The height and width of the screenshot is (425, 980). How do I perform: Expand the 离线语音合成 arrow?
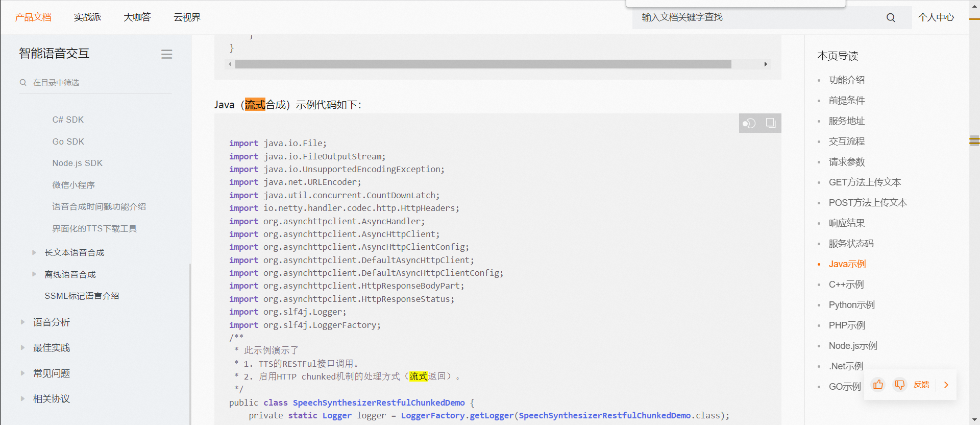[x=34, y=274]
